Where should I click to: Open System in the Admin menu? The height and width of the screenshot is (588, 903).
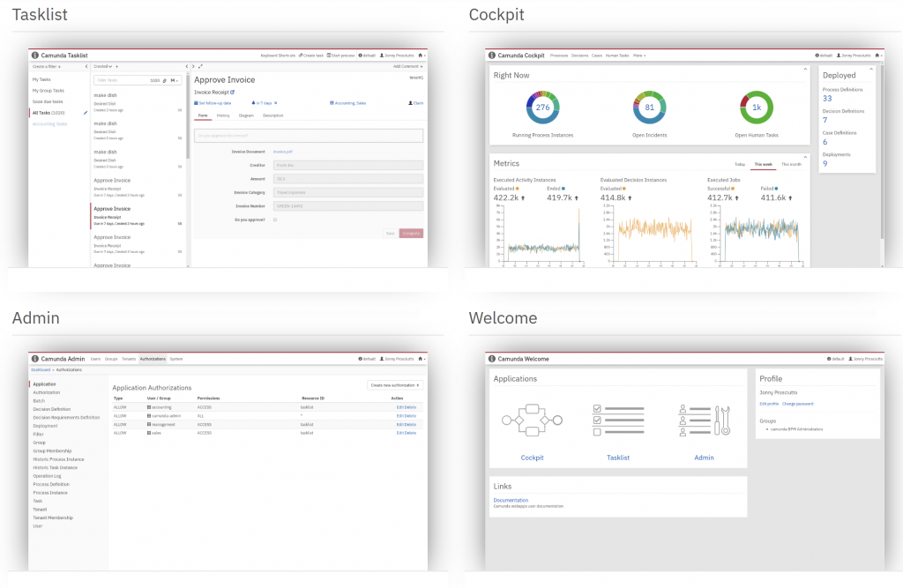176,359
